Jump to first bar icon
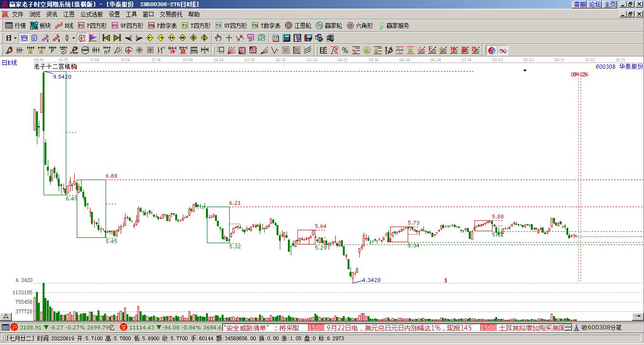The height and width of the screenshot is (345, 644). 107,38
